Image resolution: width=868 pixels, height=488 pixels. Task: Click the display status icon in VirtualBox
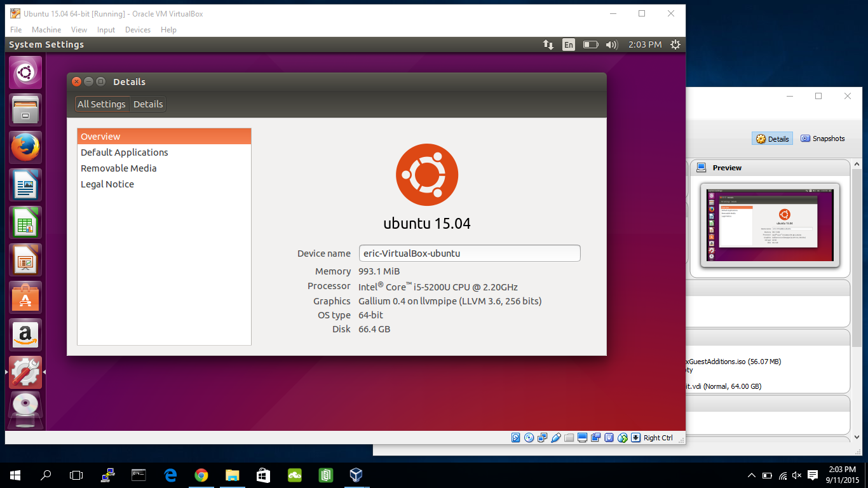point(582,438)
